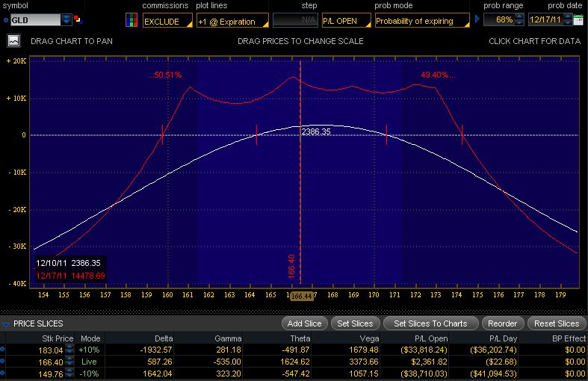The height and width of the screenshot is (381, 588).
Task: Click the GLD symbol input field
Action: pos(35,20)
